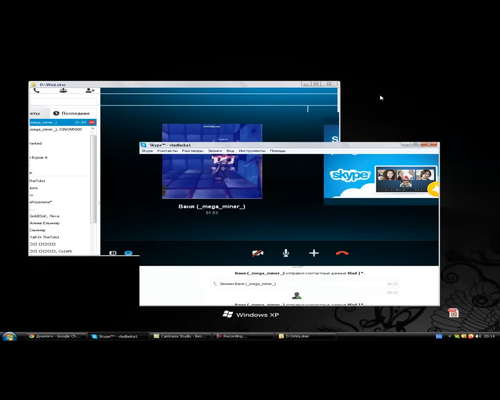Switch to the Последние tab

pos(72,113)
